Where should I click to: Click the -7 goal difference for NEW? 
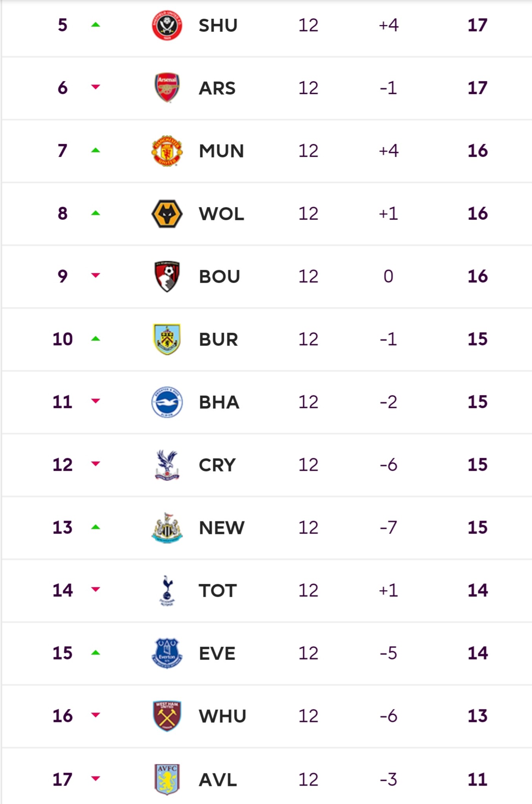pyautogui.click(x=388, y=528)
